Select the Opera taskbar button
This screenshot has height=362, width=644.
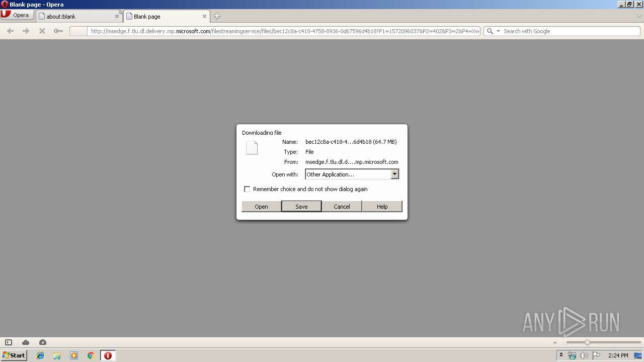108,355
